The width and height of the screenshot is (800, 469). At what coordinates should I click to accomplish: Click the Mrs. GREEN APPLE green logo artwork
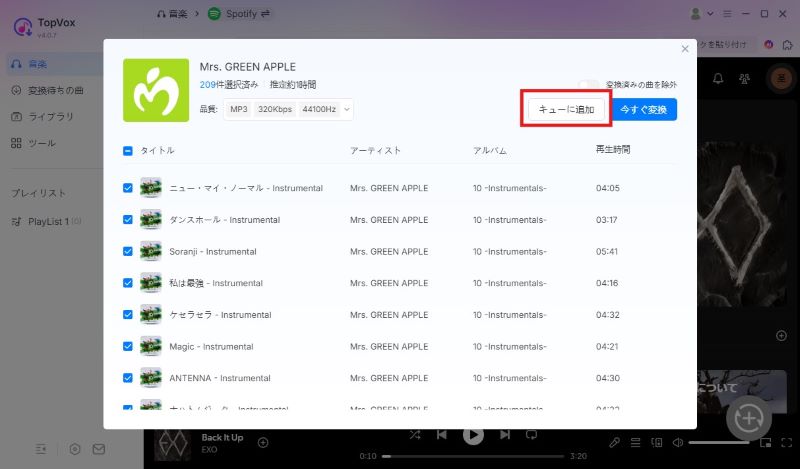pos(156,90)
